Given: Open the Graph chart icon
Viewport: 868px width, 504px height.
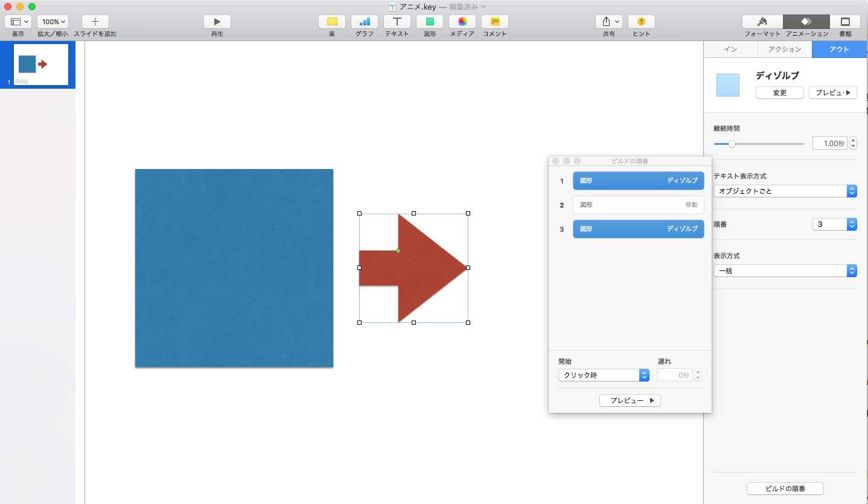Looking at the screenshot, I should tap(365, 22).
